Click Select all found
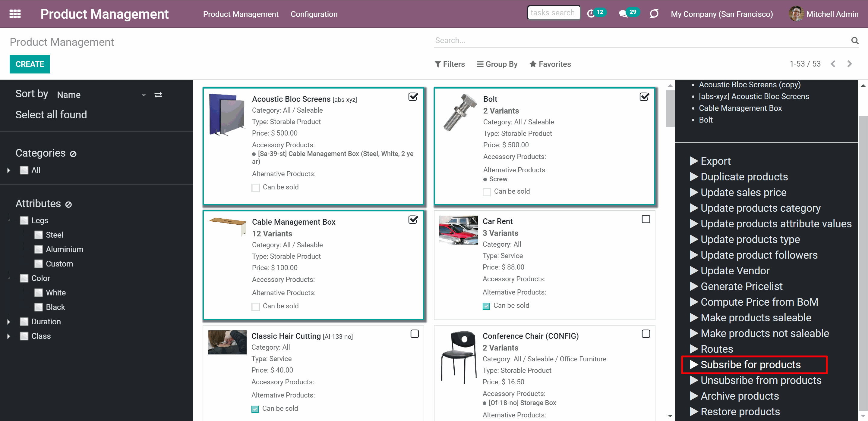Screen dimensions: 868x421 (x=51, y=115)
